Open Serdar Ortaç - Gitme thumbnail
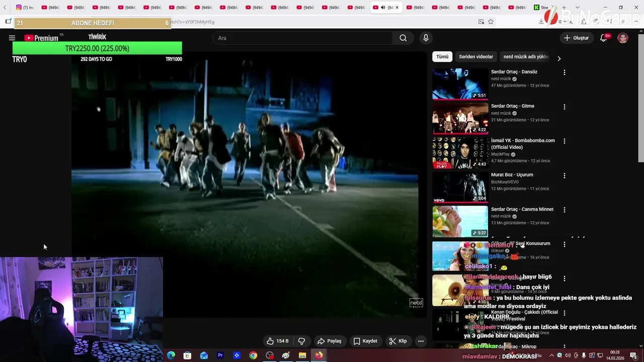 pos(460,118)
